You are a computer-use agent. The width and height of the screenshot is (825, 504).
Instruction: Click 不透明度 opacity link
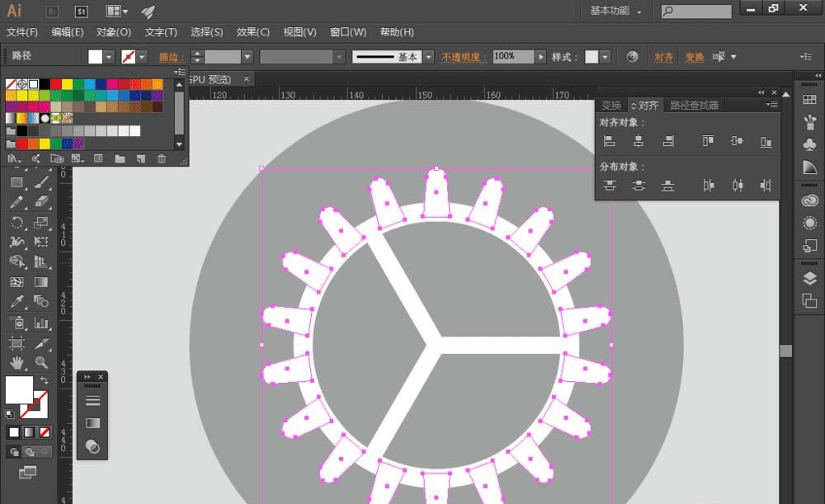[462, 57]
